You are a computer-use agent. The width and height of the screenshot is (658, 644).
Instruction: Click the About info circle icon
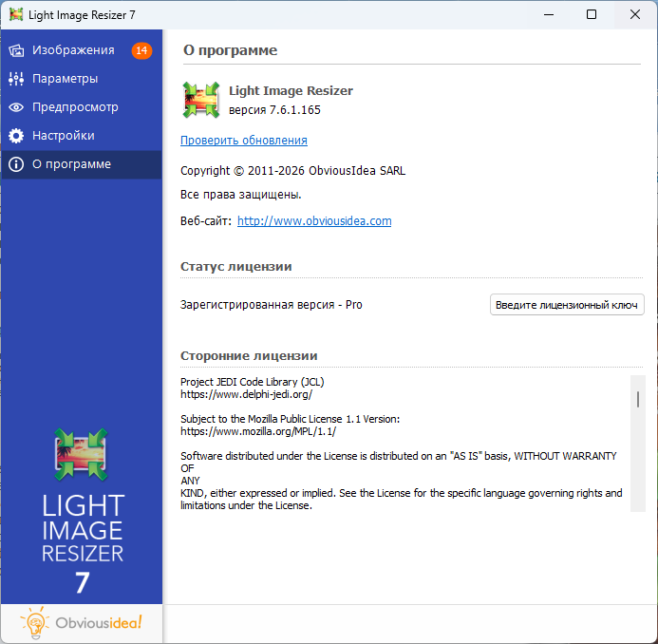pyautogui.click(x=16, y=164)
